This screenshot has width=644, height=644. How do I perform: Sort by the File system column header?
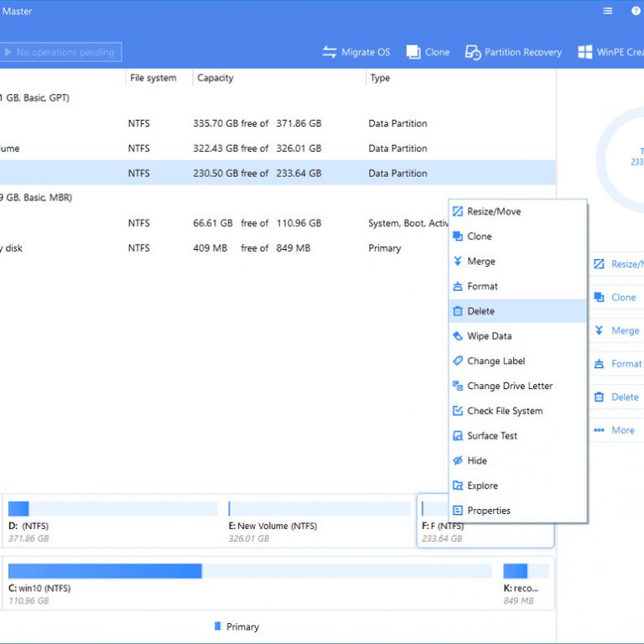(x=153, y=78)
